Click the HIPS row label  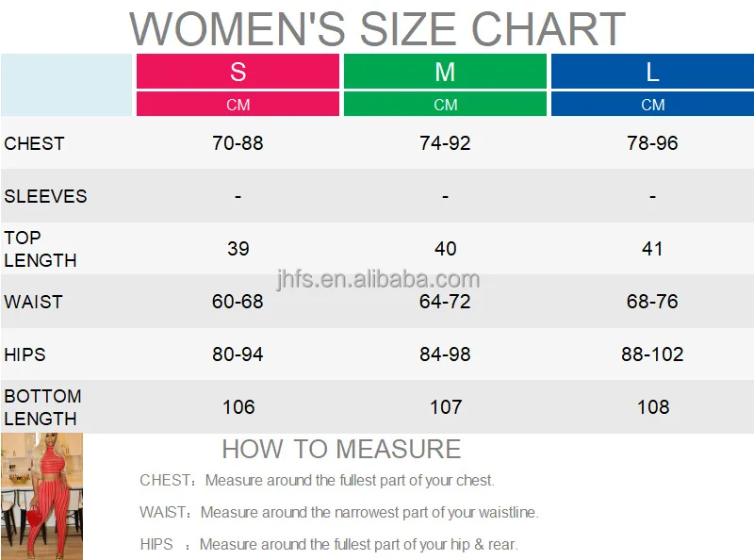coord(25,354)
